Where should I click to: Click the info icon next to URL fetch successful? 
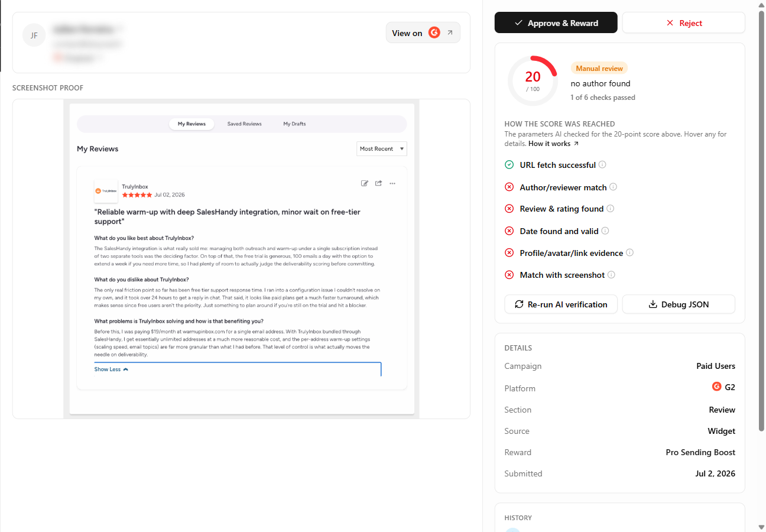(x=602, y=165)
